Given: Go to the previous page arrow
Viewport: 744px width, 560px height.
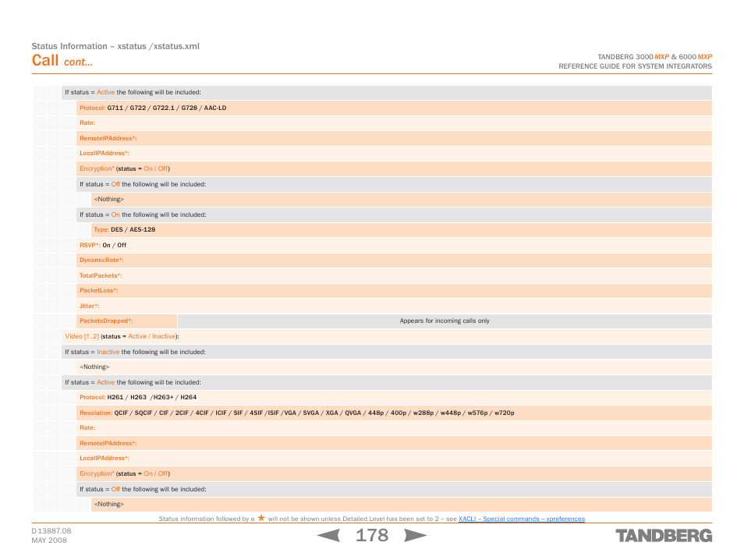Looking at the screenshot, I should tap(328, 535).
